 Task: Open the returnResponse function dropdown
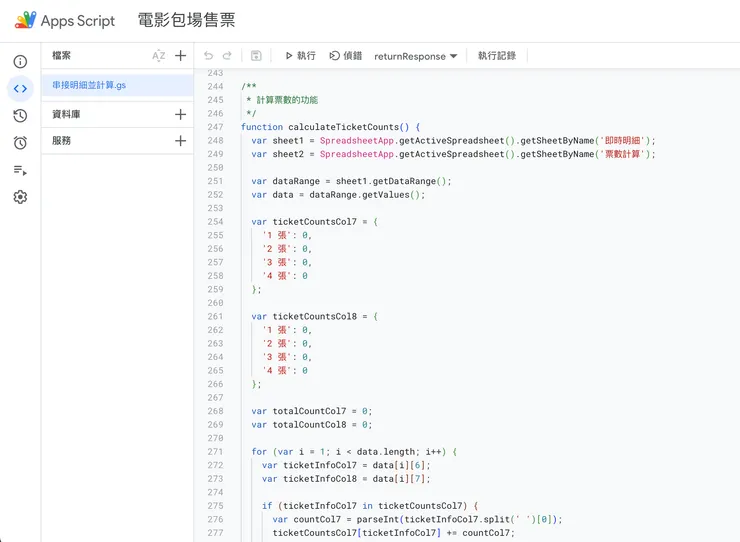coord(415,56)
